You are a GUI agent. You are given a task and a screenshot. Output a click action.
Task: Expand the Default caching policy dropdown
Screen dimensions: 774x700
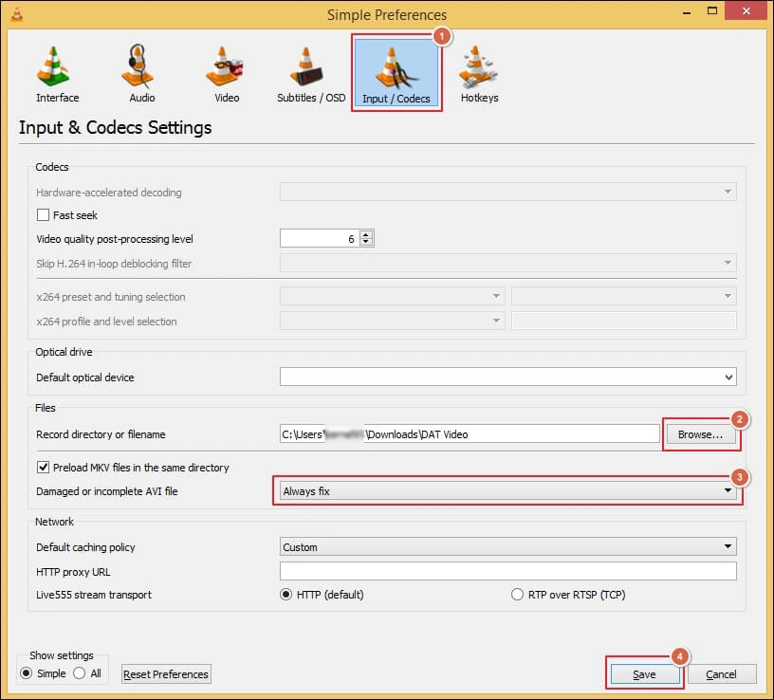pyautogui.click(x=508, y=546)
